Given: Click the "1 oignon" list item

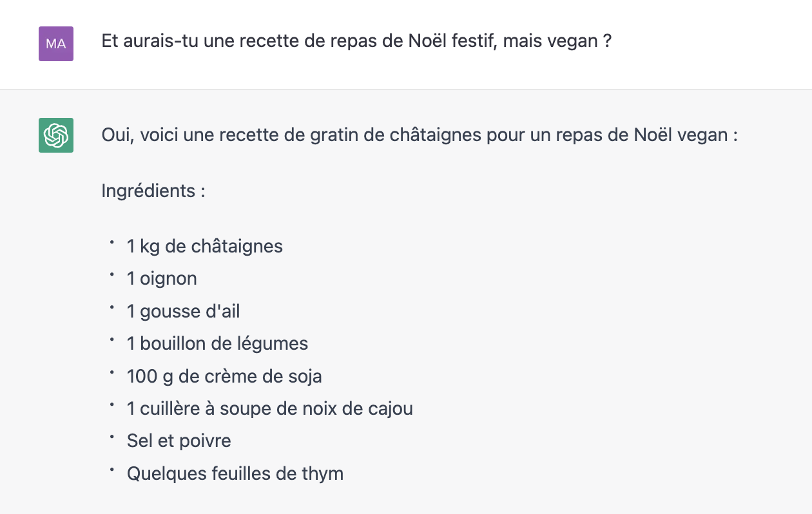Looking at the screenshot, I should click(162, 279).
